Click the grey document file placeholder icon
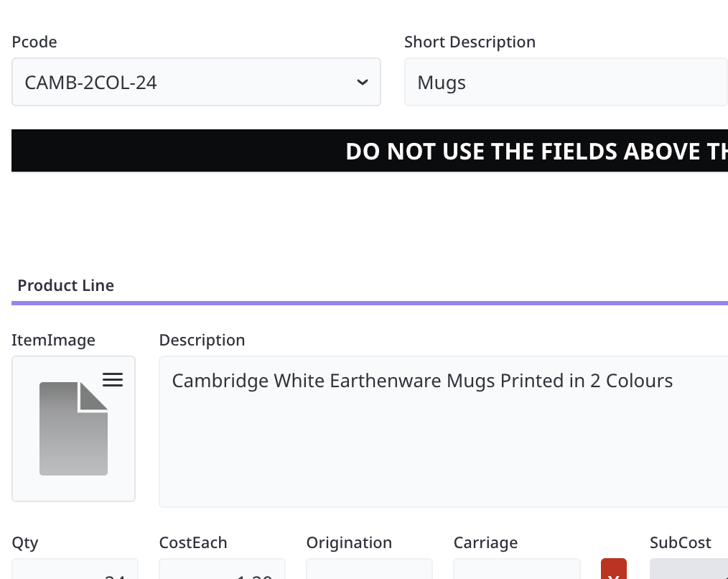Screen dimensions: 728x579 73,429
